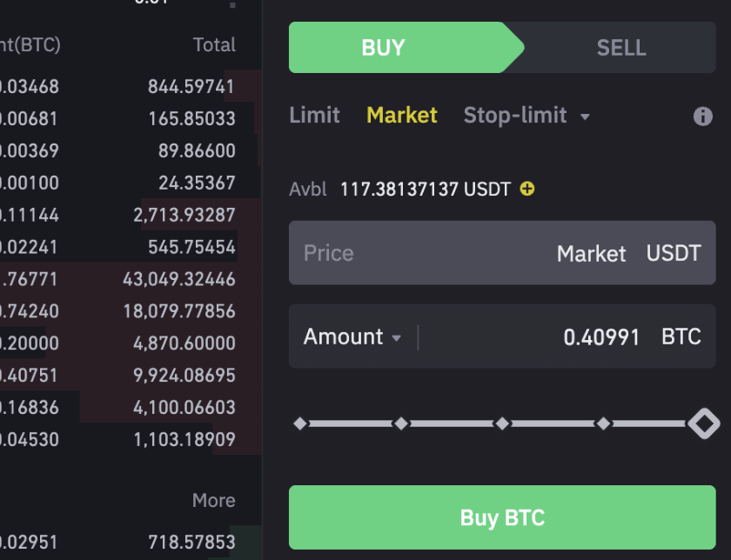
Task: Switch to the SELL side
Action: 620,48
